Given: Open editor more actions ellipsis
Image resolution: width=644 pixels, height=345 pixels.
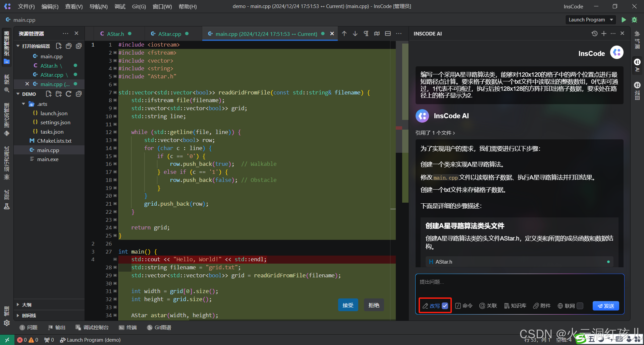Looking at the screenshot, I should (399, 33).
